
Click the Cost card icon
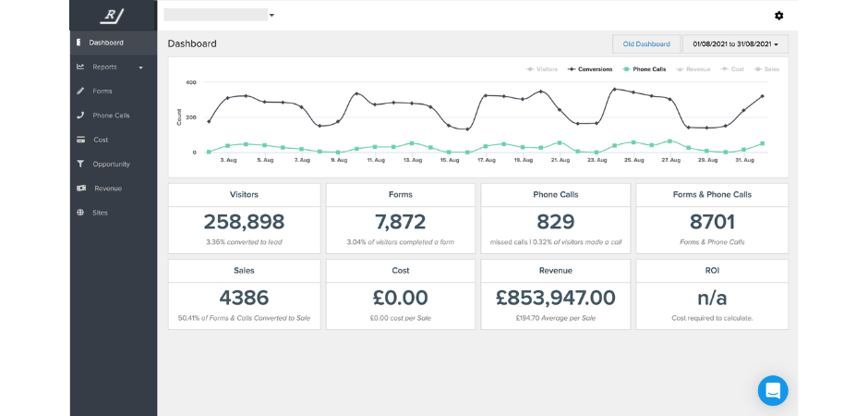[x=80, y=140]
